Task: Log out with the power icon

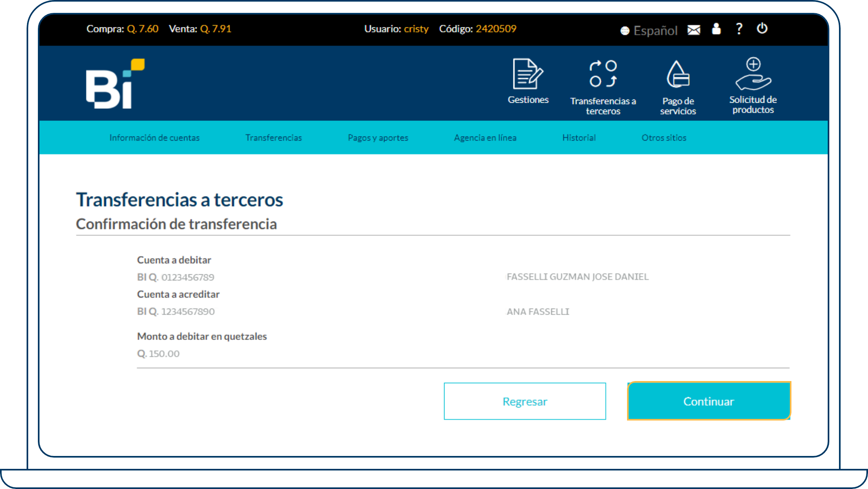Action: [x=762, y=29]
